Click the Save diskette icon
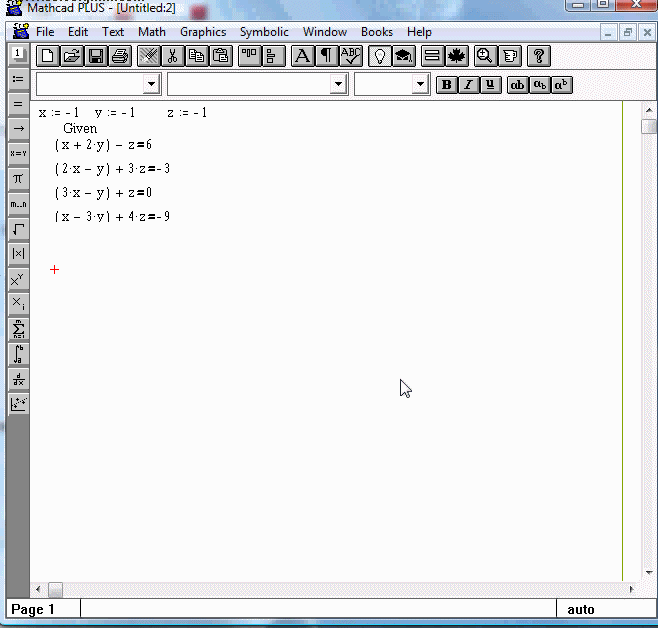 tap(96, 56)
